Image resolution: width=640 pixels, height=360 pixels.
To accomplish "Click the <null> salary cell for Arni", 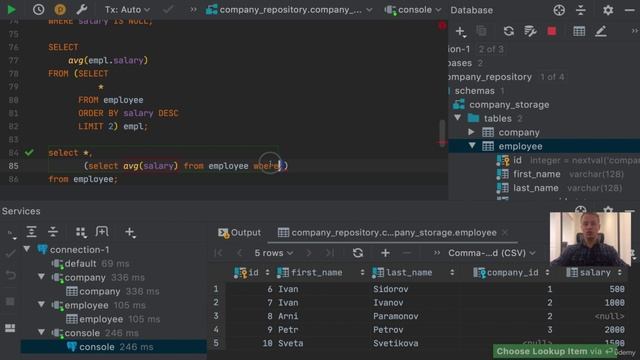I will tap(609, 316).
